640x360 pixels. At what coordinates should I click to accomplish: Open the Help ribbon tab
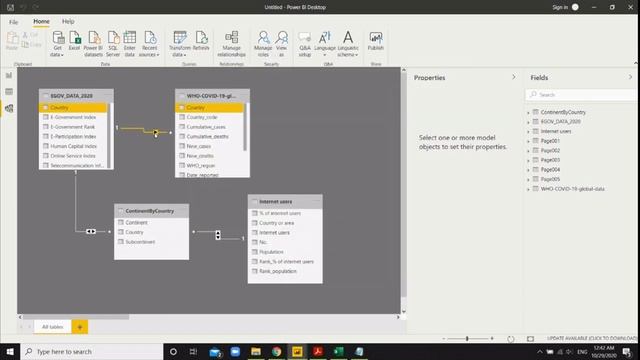click(x=68, y=21)
